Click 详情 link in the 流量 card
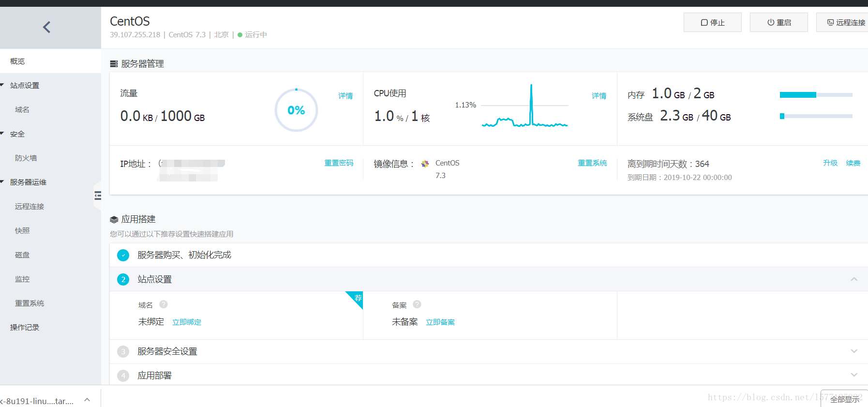The width and height of the screenshot is (868, 407). click(345, 96)
